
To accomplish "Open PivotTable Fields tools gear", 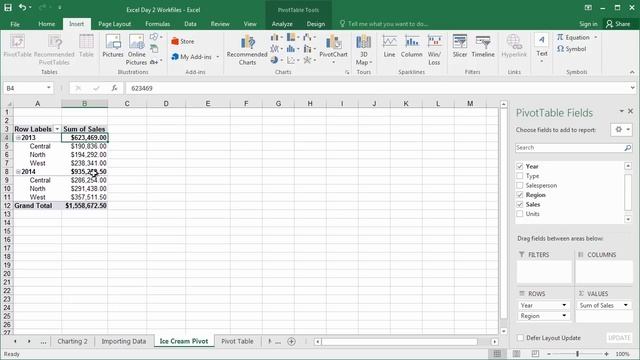I will pos(622,129).
